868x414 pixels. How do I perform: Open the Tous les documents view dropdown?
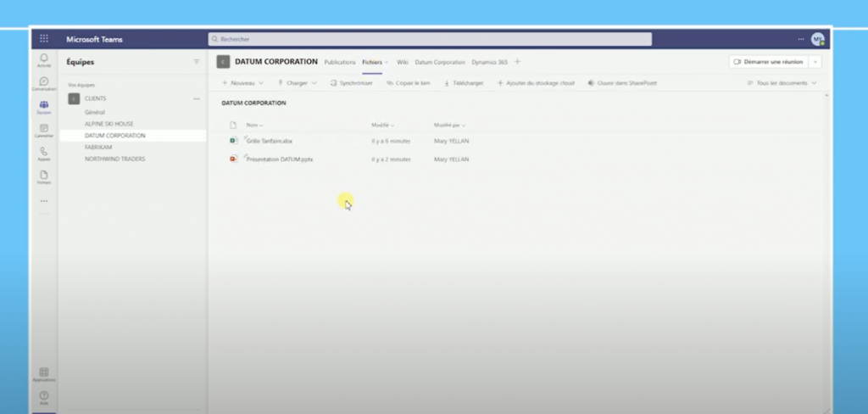coord(782,83)
